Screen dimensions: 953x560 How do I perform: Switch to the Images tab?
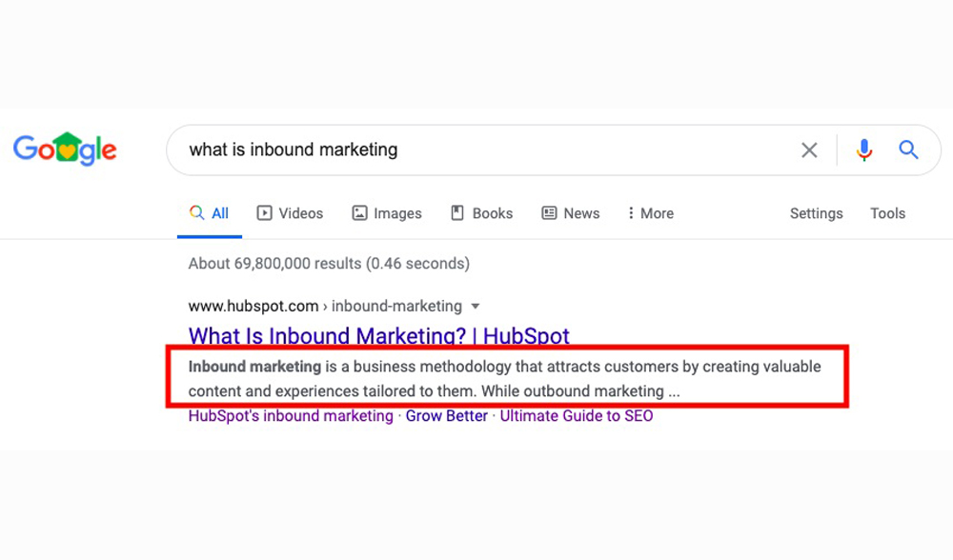[387, 213]
